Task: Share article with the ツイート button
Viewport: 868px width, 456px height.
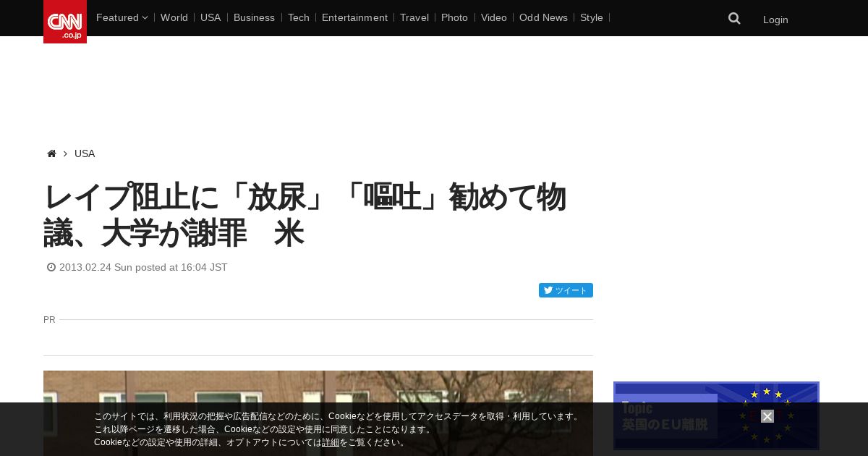Action: (566, 290)
